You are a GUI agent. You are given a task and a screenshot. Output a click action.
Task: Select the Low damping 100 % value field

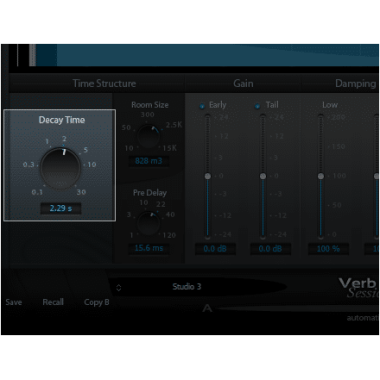328,249
